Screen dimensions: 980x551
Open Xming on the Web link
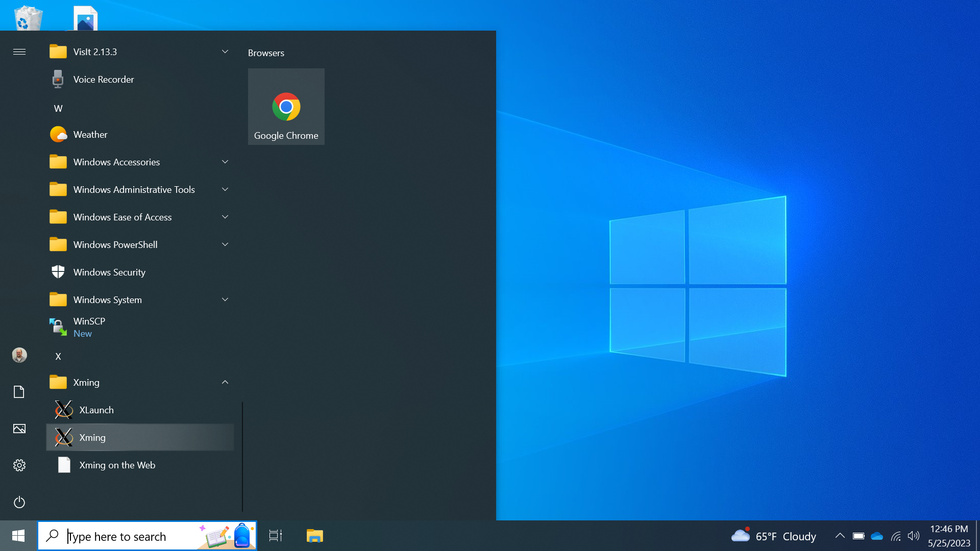click(117, 465)
